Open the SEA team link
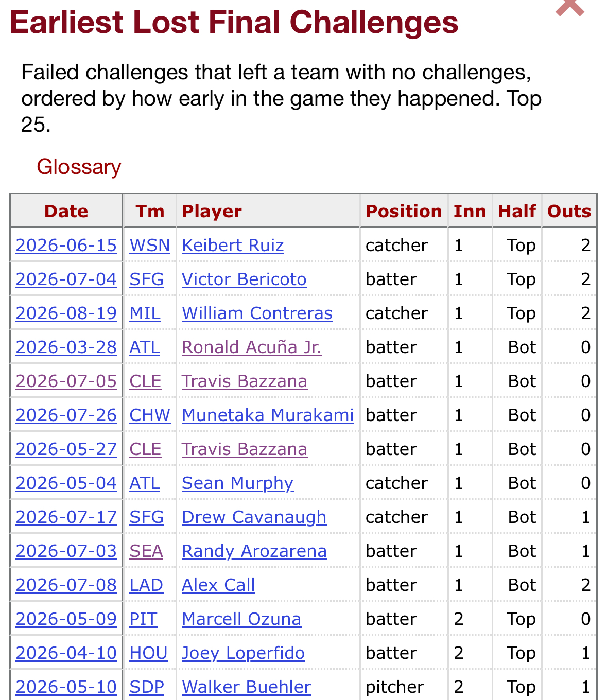The width and height of the screenshot is (607, 700). (146, 551)
